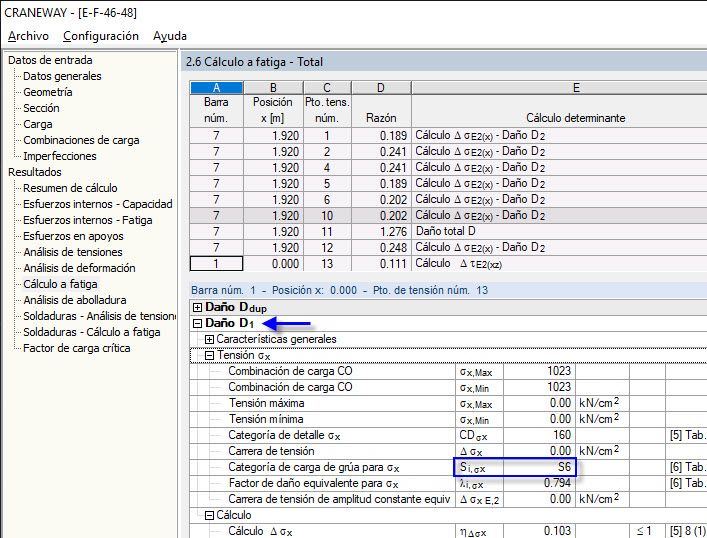Click the Razón value 0.248
This screenshot has width=707, height=538.
tap(381, 248)
